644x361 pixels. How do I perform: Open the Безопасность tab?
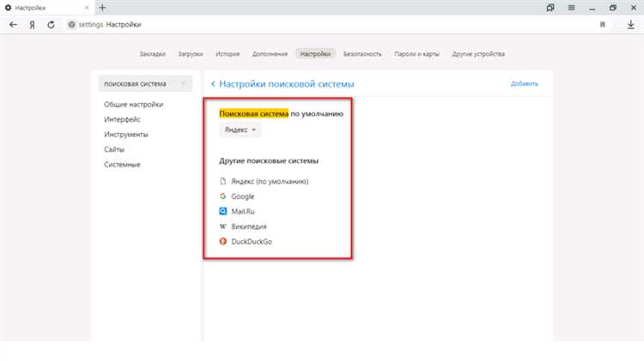362,54
